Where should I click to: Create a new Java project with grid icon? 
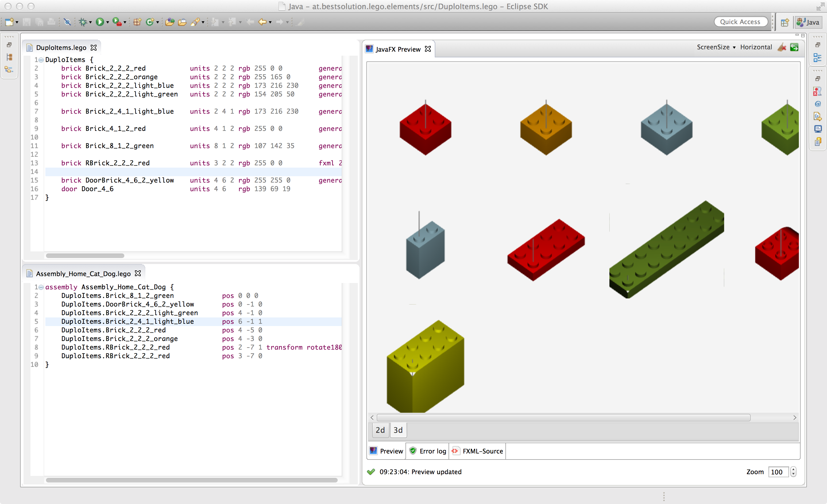[x=137, y=22]
